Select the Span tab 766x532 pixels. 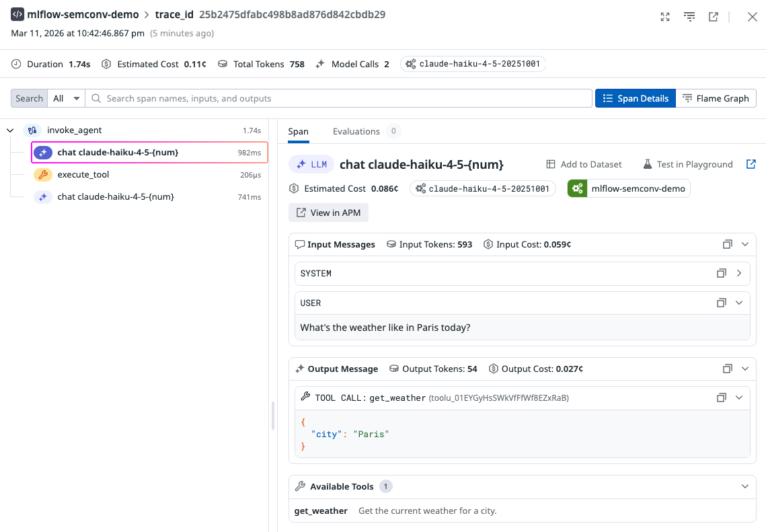pos(298,131)
